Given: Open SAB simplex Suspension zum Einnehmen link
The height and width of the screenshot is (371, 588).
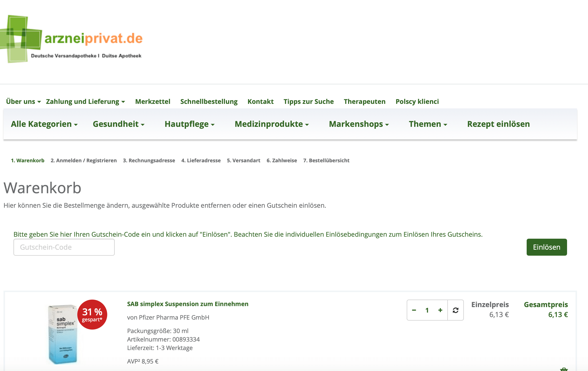Looking at the screenshot, I should coord(188,304).
